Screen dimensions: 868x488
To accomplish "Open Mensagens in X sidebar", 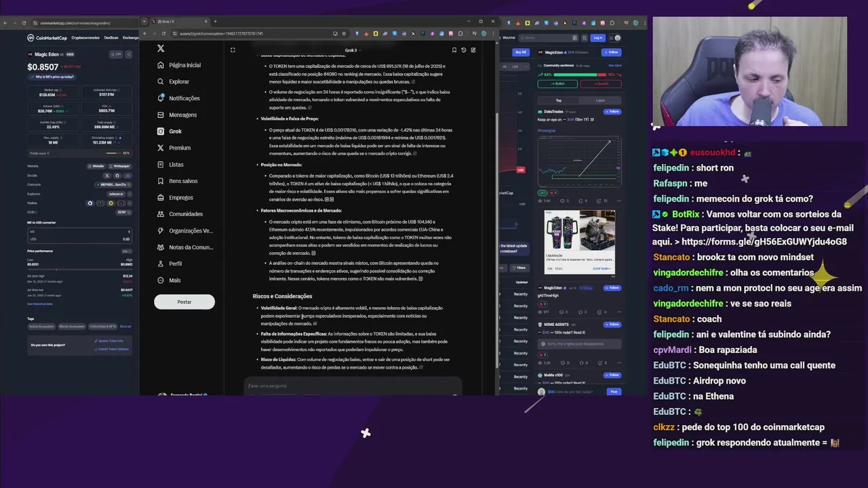I will coord(177,115).
